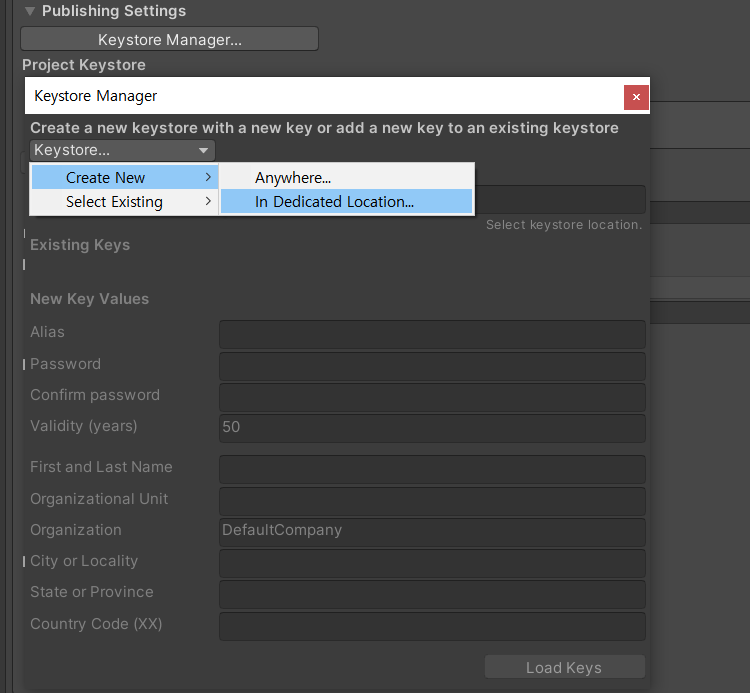Viewport: 750px width, 693px height.
Task: Focus the Organizational Unit field
Action: [432, 501]
